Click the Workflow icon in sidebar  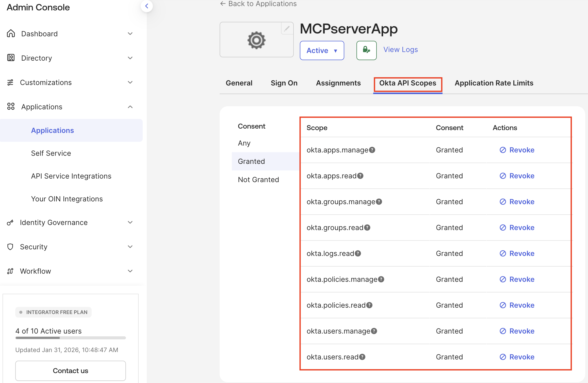[10, 271]
